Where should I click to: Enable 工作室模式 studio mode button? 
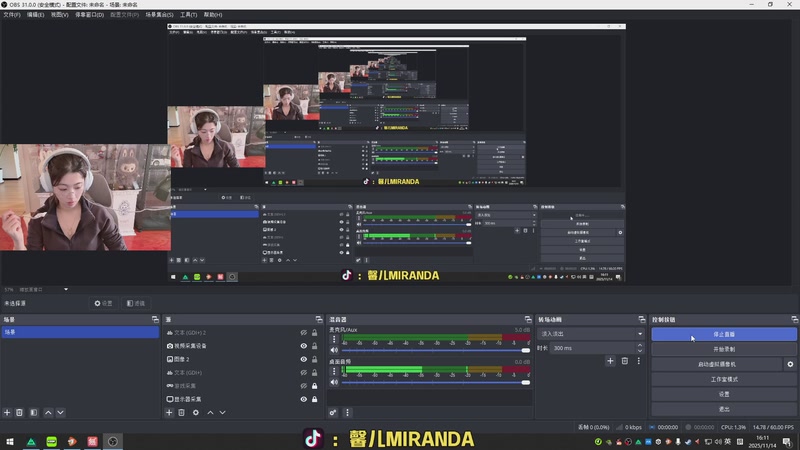point(724,379)
